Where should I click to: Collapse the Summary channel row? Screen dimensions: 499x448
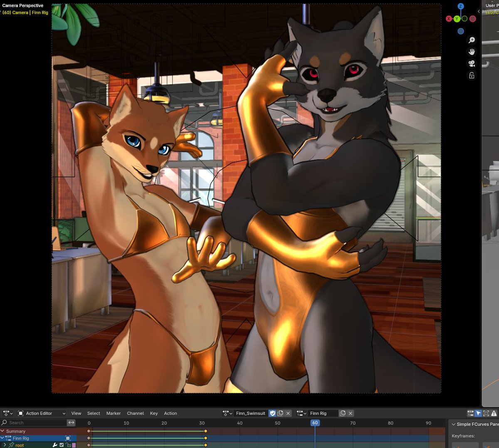(x=2, y=431)
